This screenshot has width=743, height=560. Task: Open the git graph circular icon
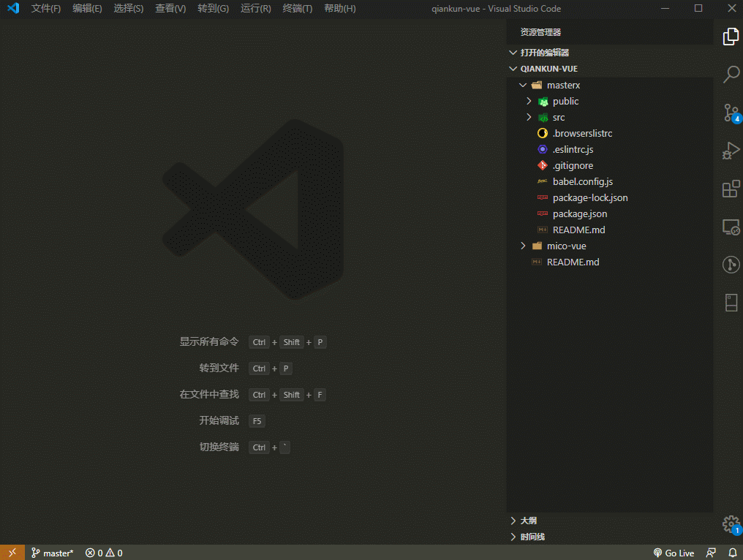(731, 265)
